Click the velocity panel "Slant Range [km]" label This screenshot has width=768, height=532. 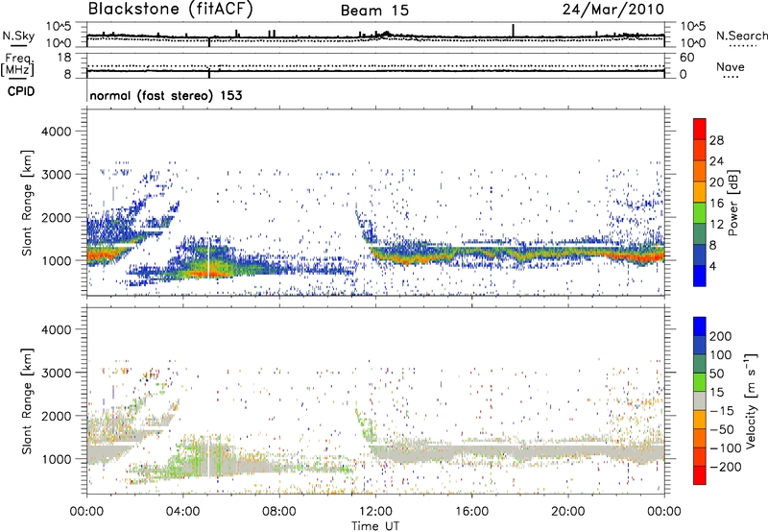pos(28,401)
